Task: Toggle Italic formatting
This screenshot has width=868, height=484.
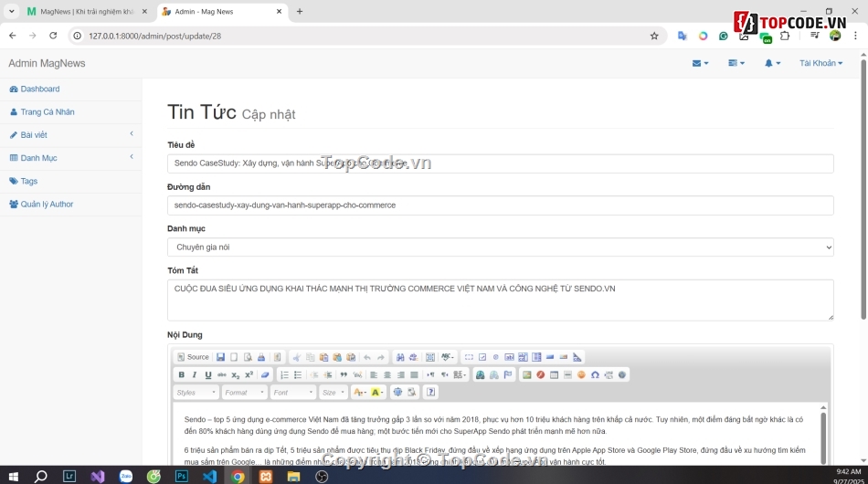Action: (x=195, y=375)
